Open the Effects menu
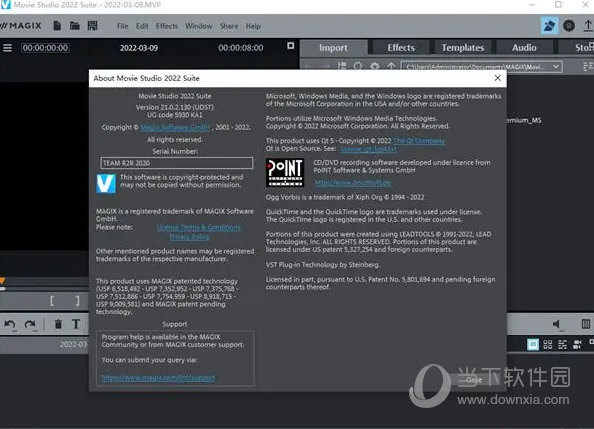594x429 pixels. (167, 26)
